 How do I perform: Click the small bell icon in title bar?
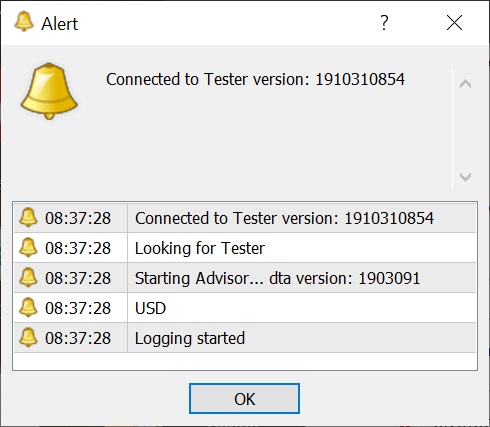(x=24, y=21)
